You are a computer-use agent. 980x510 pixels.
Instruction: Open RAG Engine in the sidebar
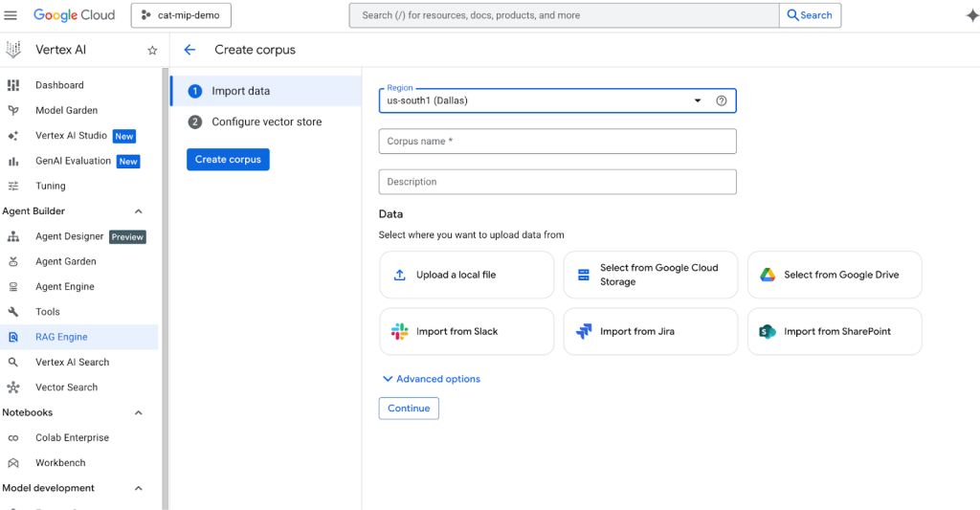61,337
